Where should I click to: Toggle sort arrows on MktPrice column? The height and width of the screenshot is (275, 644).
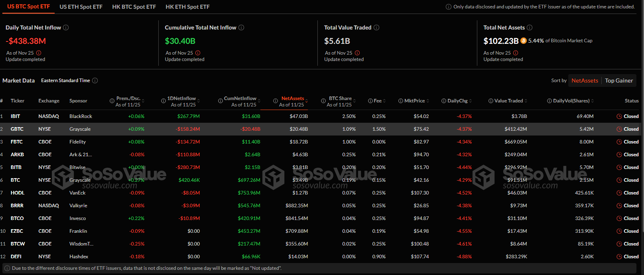tap(428, 101)
